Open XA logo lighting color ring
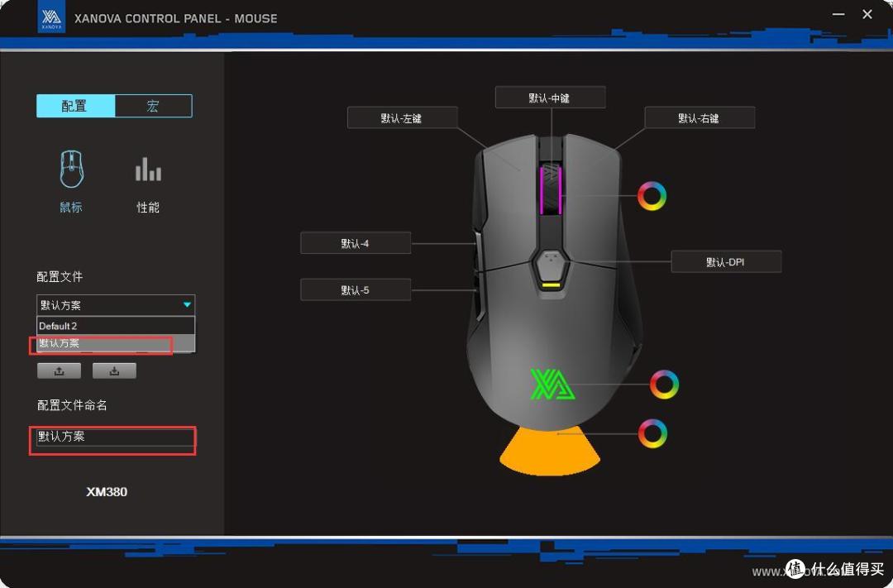The width and height of the screenshot is (893, 588). pos(664,384)
